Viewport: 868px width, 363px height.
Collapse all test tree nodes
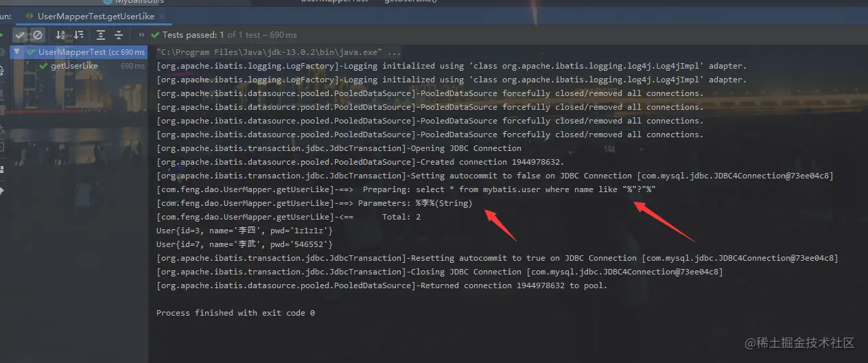[x=118, y=34]
